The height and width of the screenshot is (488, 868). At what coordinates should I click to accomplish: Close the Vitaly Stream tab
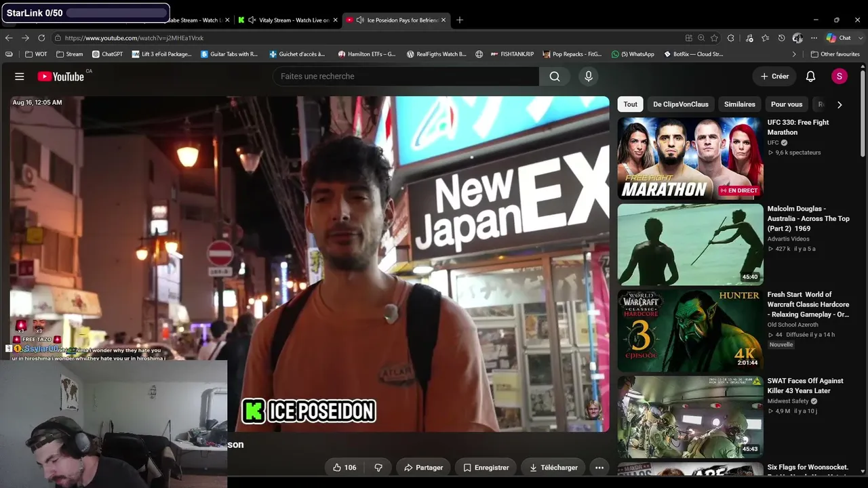(x=336, y=20)
